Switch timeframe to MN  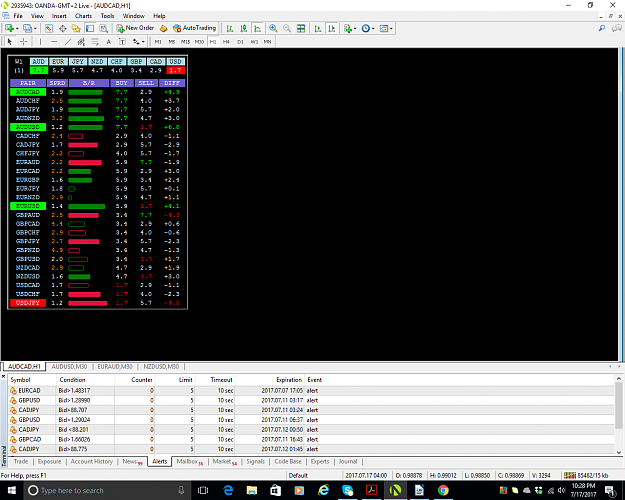click(x=267, y=41)
